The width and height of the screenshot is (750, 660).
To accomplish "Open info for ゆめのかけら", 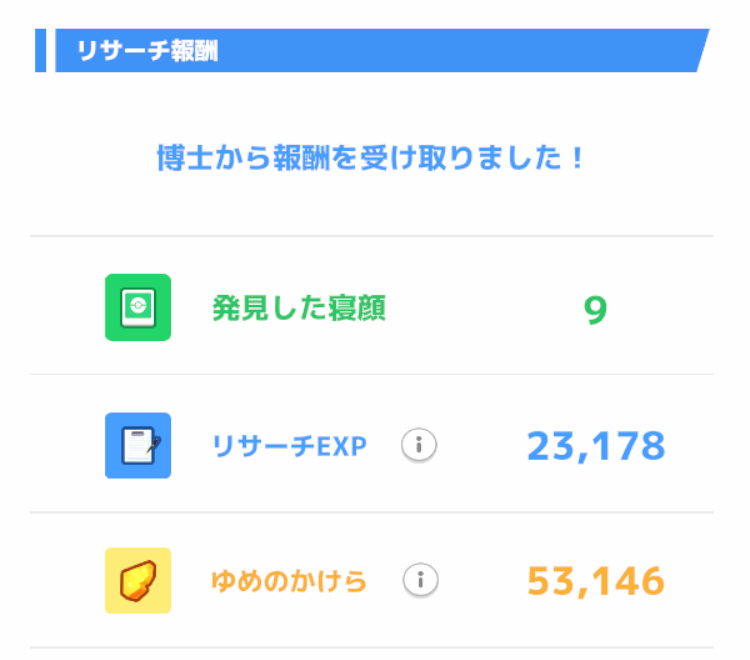I will coord(421,580).
